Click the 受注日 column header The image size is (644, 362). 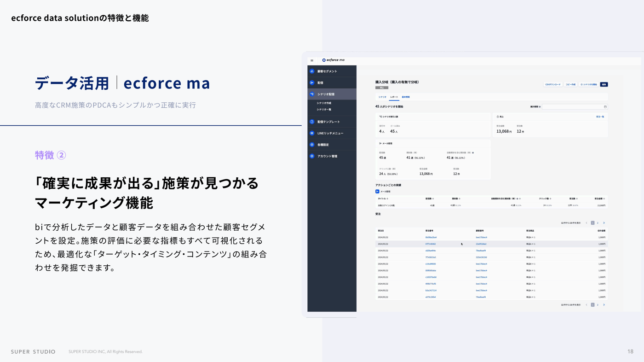coord(381,231)
